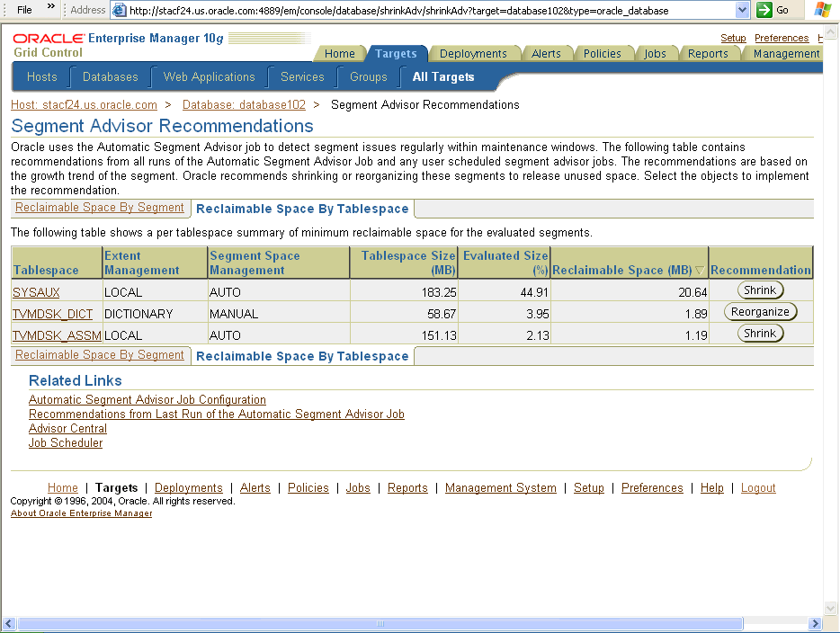
Task: Expand the toolbar chevron next to File
Action: (x=51, y=9)
